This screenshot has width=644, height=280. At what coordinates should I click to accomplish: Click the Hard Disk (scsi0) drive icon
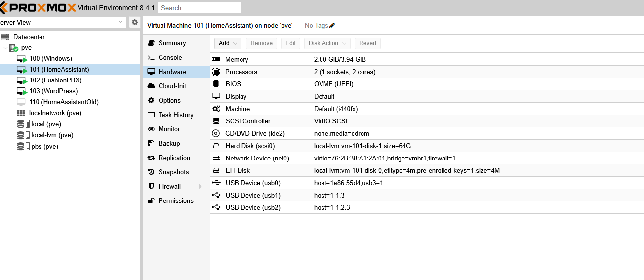216,146
